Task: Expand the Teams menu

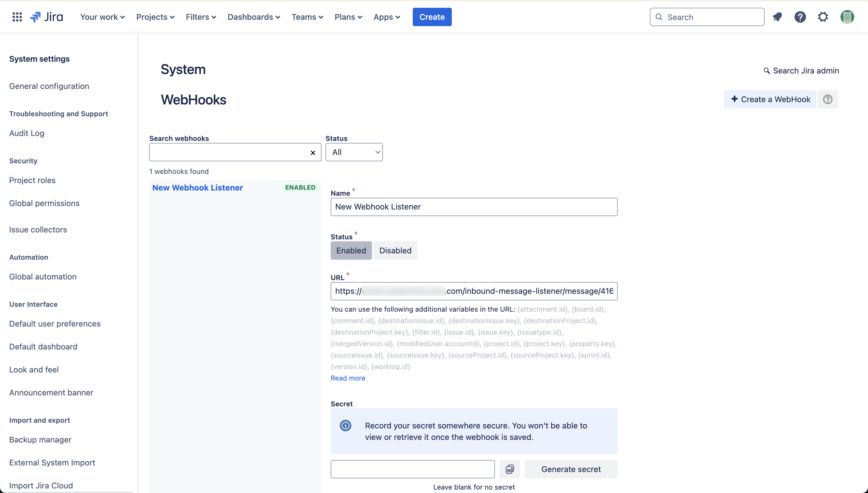Action: tap(307, 17)
